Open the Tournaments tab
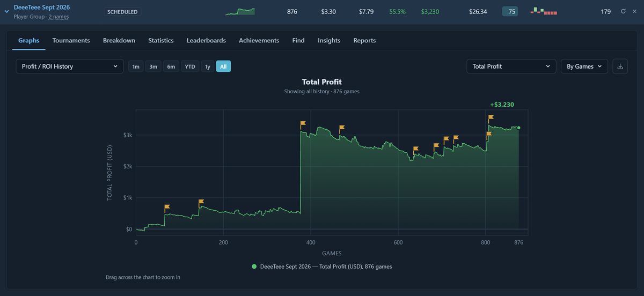 pyautogui.click(x=71, y=40)
